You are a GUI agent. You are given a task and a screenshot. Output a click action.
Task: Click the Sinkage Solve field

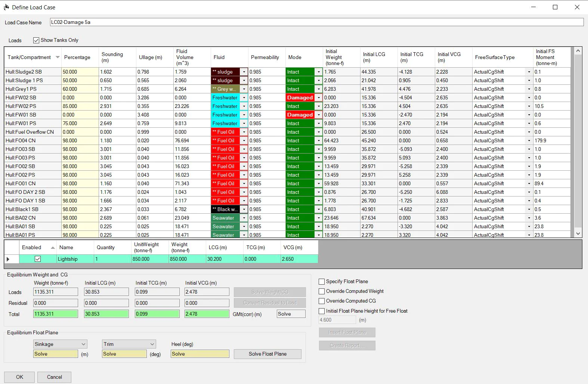coord(56,354)
